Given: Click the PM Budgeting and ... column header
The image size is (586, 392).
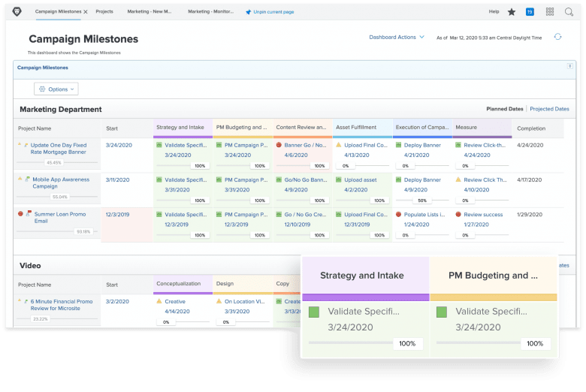Looking at the screenshot, I should 243,128.
